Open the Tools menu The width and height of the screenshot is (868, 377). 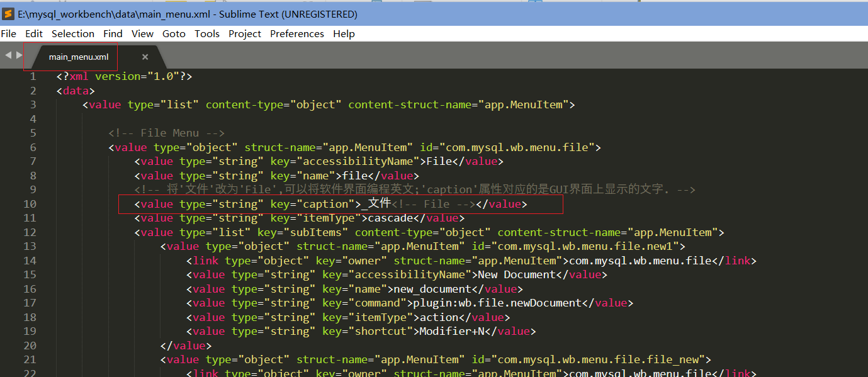pos(206,33)
